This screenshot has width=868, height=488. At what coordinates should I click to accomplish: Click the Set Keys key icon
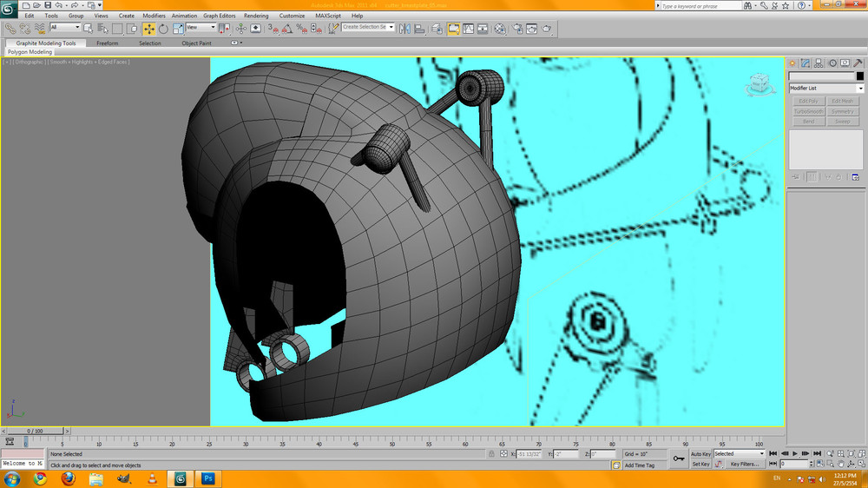[x=680, y=458]
